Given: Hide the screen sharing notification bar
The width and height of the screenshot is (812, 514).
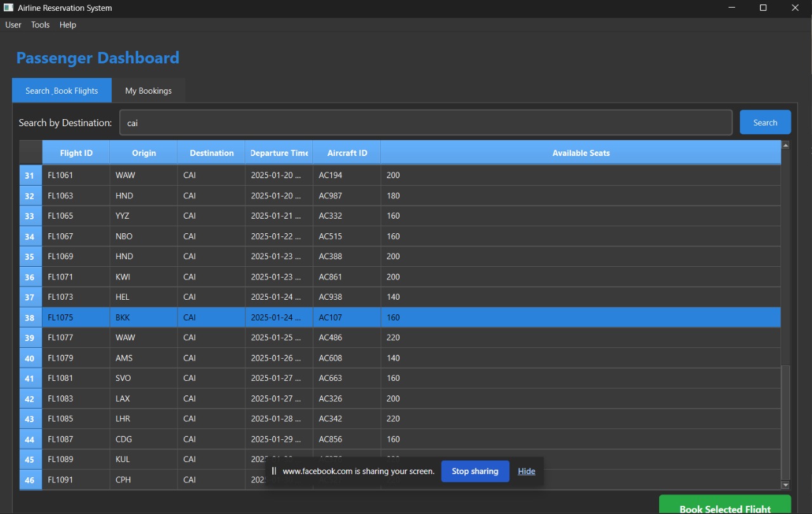Looking at the screenshot, I should point(527,471).
